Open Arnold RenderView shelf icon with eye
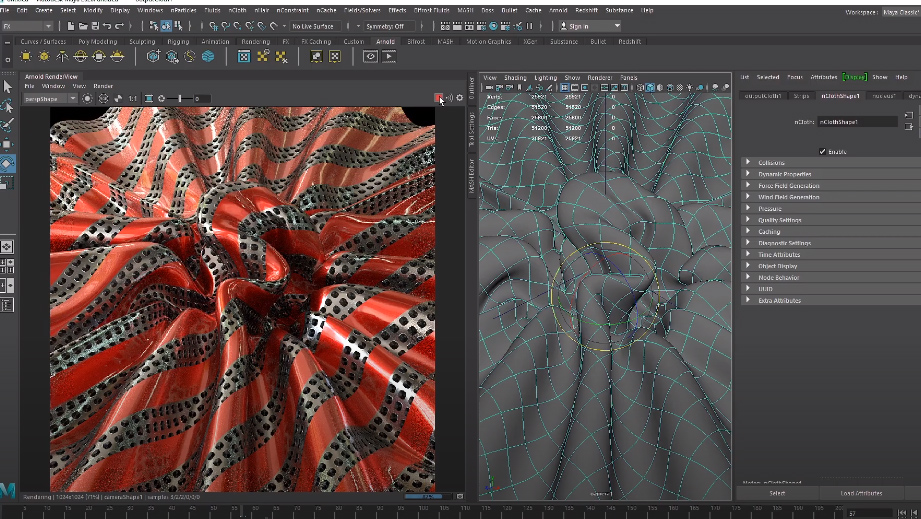 (370, 57)
